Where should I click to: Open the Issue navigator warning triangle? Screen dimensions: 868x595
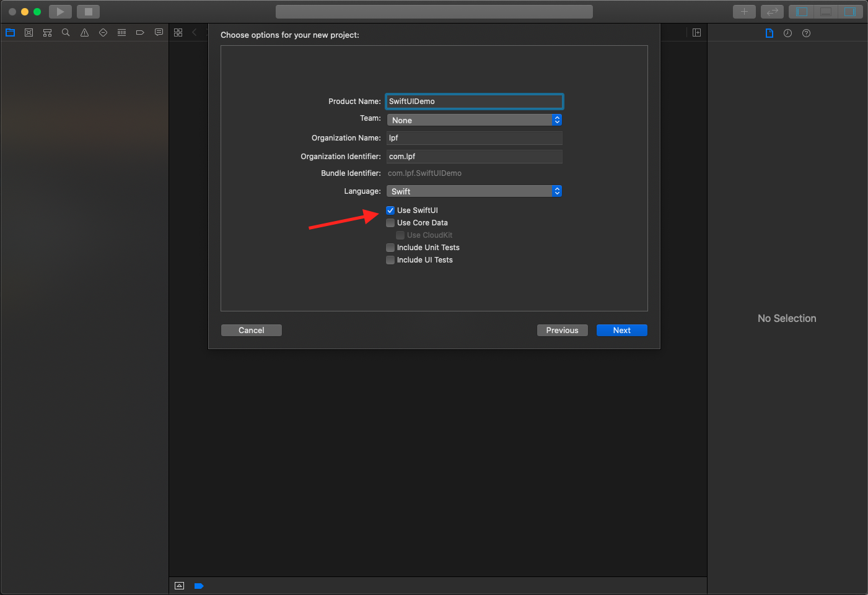[84, 33]
